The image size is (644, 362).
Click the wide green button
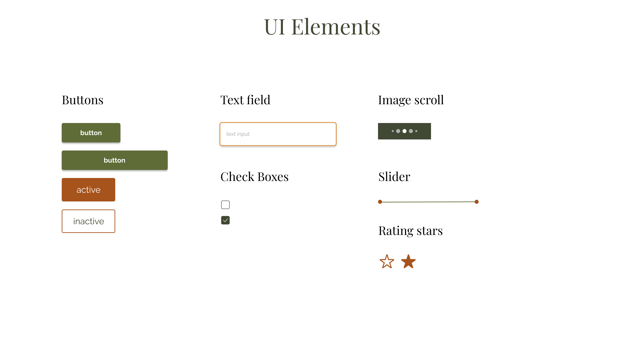pyautogui.click(x=115, y=160)
